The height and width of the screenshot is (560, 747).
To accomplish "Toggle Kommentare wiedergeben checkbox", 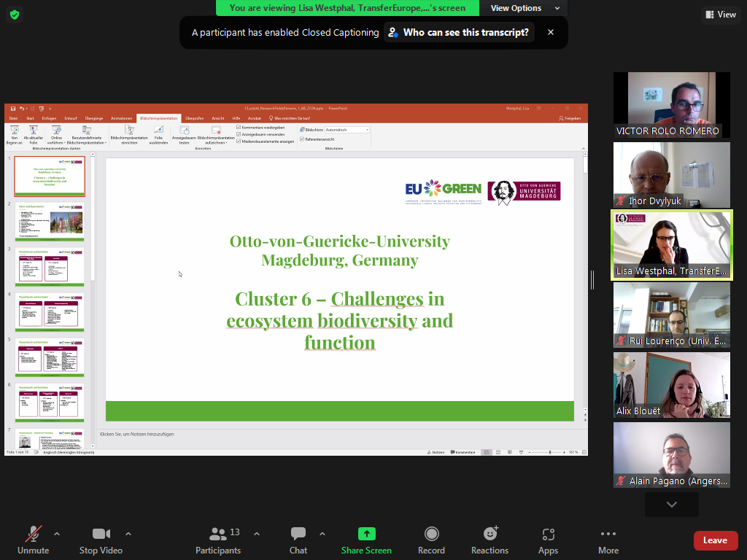I will (x=239, y=128).
